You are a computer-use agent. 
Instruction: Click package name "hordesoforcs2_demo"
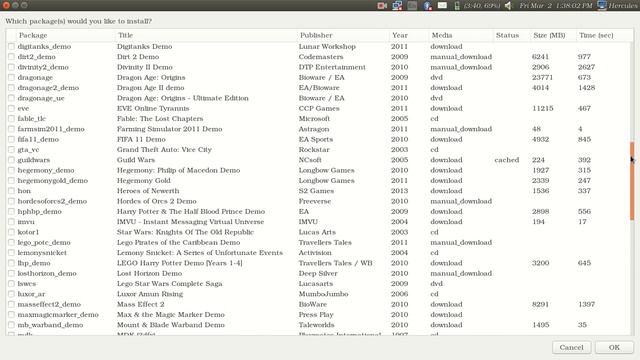click(52, 201)
